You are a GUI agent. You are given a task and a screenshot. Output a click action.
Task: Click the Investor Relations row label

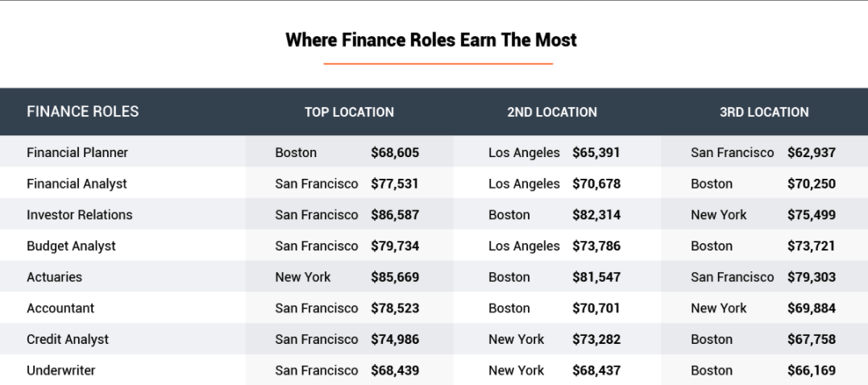point(80,215)
